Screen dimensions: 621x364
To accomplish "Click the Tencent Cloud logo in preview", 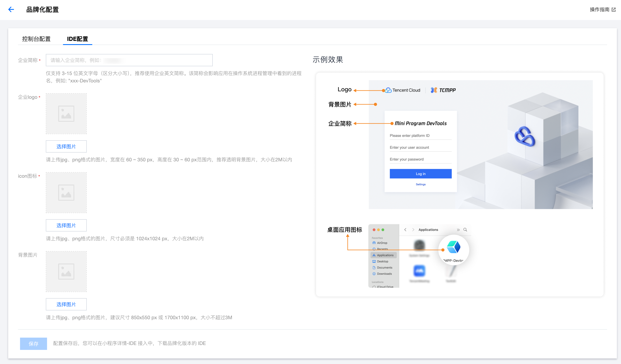I will (x=403, y=90).
